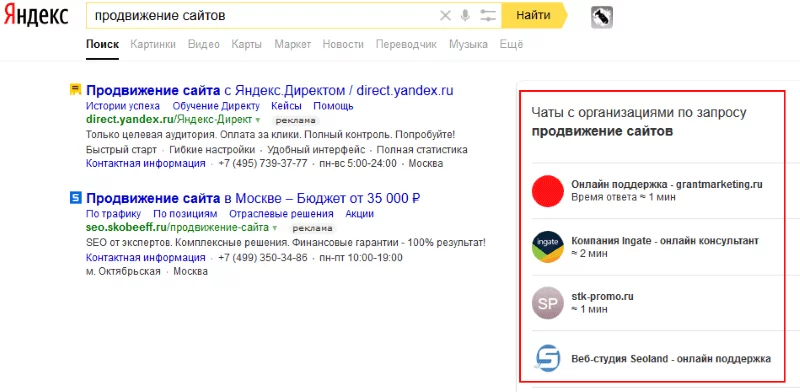Open Переводчик tab
800x392 pixels.
point(407,44)
